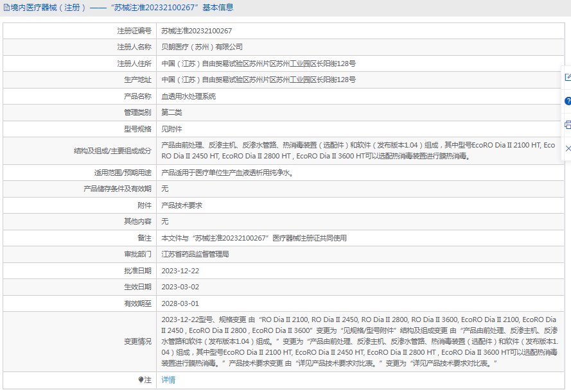The width and height of the screenshot is (571, 392).
Task: Click the 生产地址 label
Action: [x=137, y=80]
